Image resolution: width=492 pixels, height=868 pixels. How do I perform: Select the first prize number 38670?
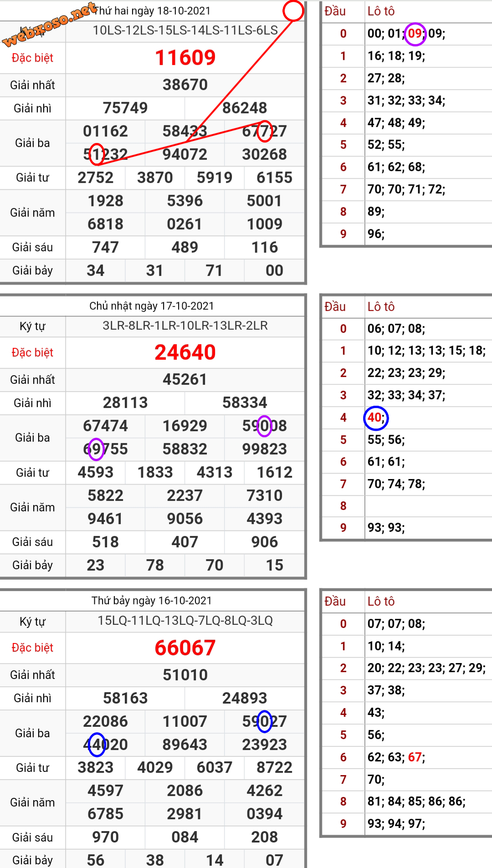[x=185, y=85]
